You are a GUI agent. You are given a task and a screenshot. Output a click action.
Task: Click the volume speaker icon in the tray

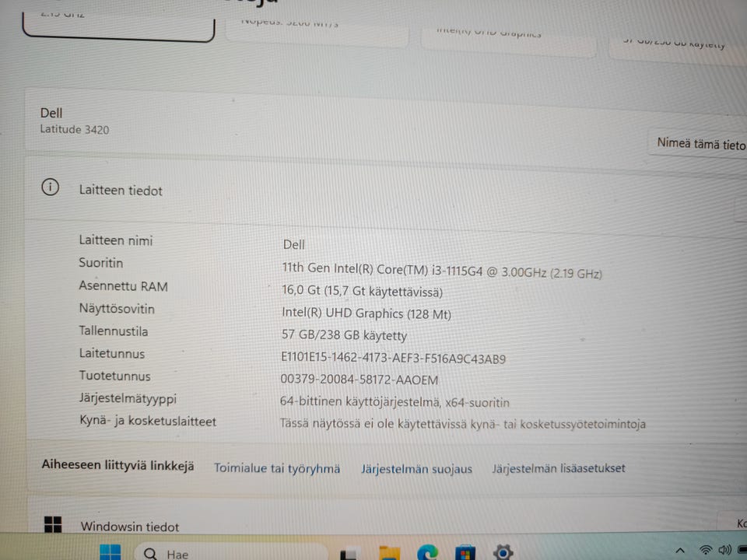[x=724, y=551]
